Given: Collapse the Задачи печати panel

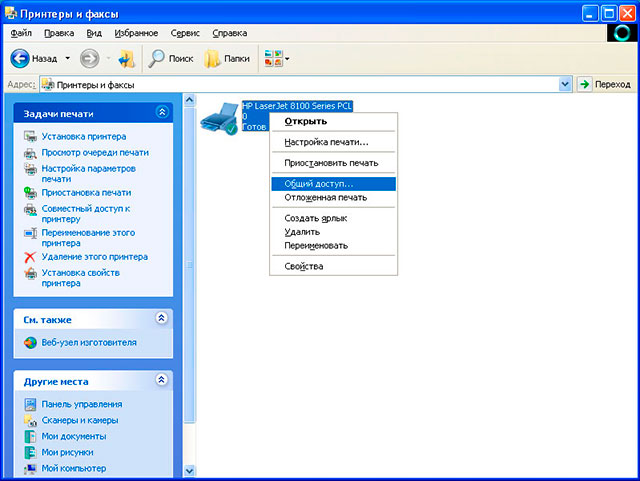Looking at the screenshot, I should tap(162, 112).
